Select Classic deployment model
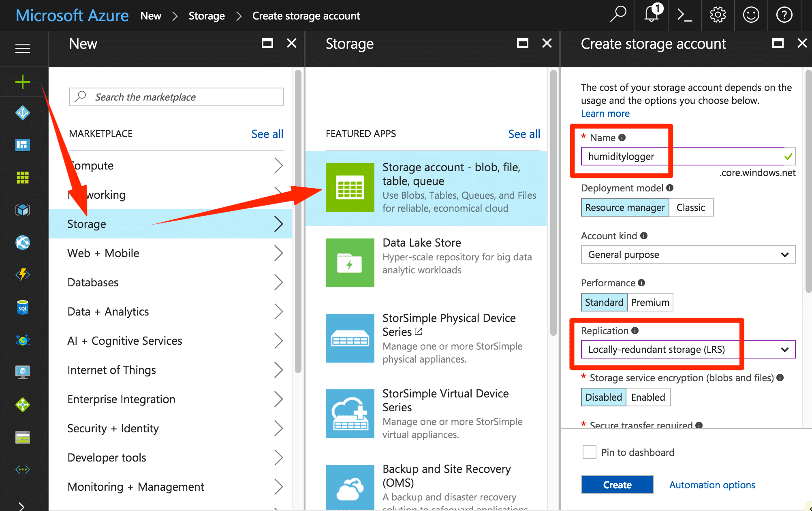The width and height of the screenshot is (812, 511). point(691,207)
